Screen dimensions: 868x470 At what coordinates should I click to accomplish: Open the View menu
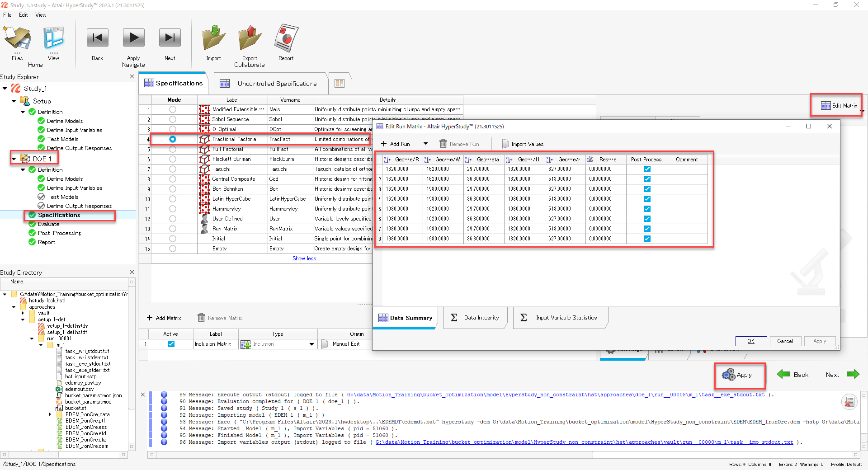point(41,15)
